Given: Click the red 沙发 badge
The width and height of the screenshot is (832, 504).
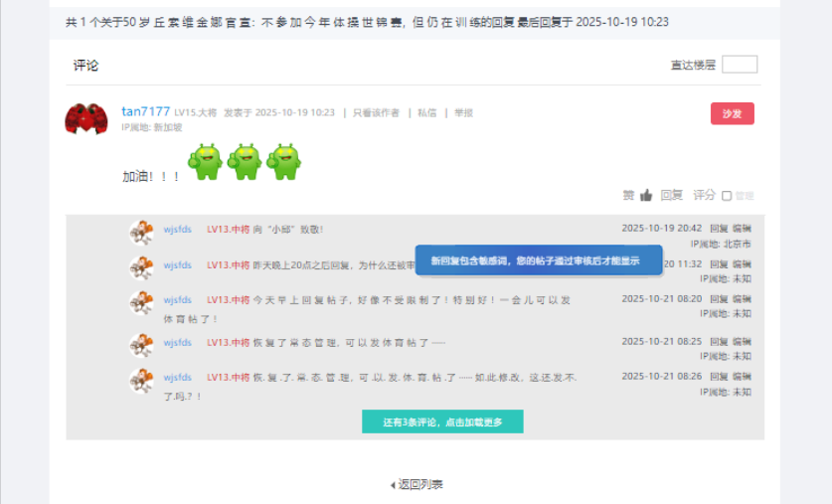Looking at the screenshot, I should pyautogui.click(x=733, y=113).
